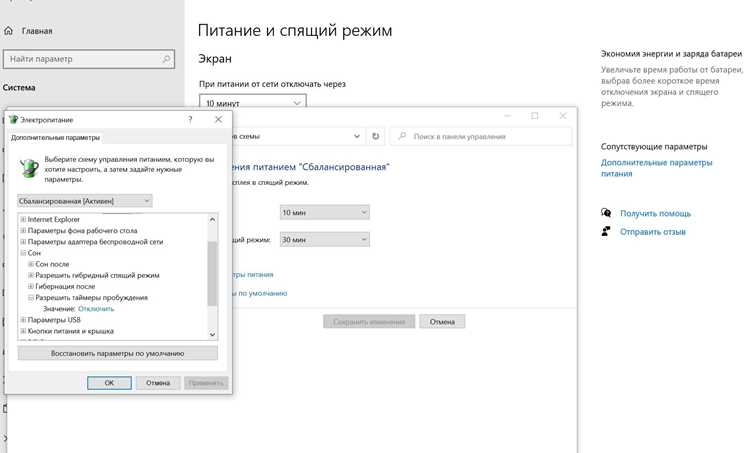750x453 pixels.
Task: Click the Отключить value link
Action: 96,309
